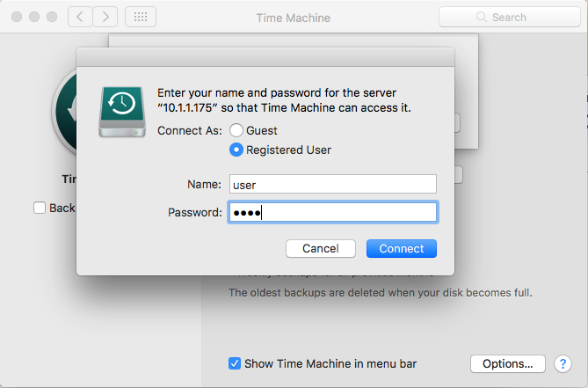Click the 'oldest backups are deleted' text

pyautogui.click(x=381, y=293)
